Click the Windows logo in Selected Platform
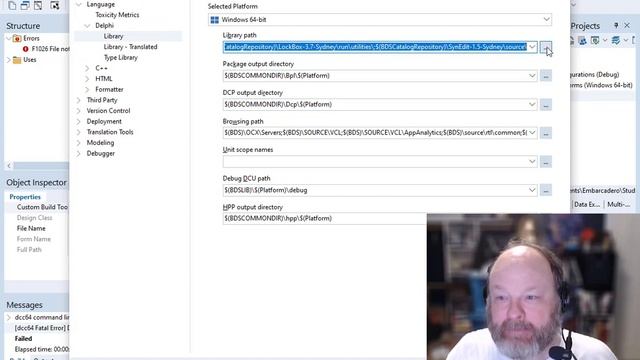Screen dimensions: 640x360 [x=214, y=20]
